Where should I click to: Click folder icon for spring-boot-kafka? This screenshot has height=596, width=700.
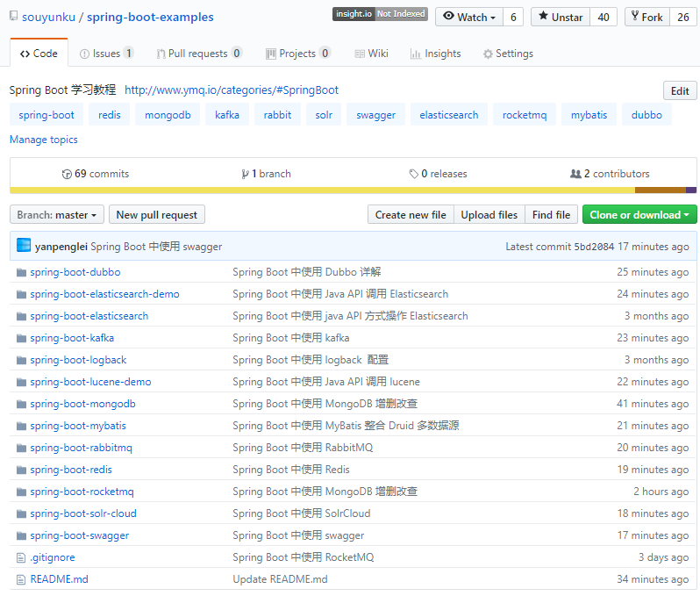pyautogui.click(x=21, y=338)
